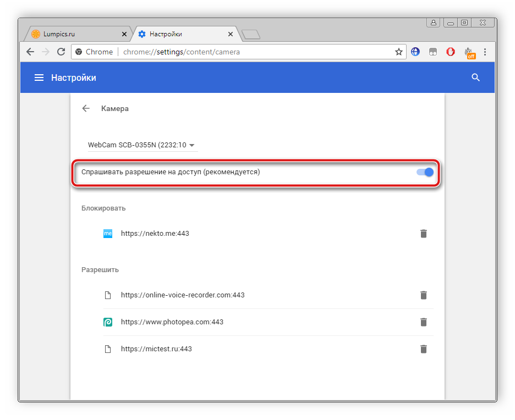Click the https://online-voice-recorder.com:443 entry
515x420 pixels.
[x=183, y=295]
